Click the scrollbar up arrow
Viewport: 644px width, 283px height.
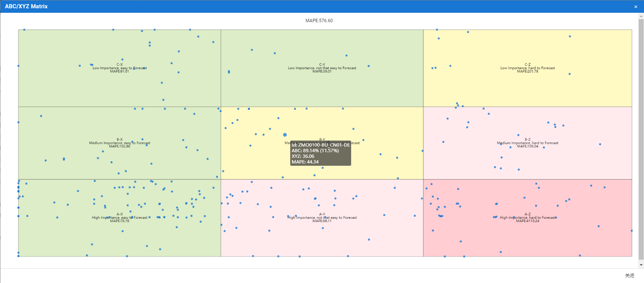pyautogui.click(x=641, y=16)
